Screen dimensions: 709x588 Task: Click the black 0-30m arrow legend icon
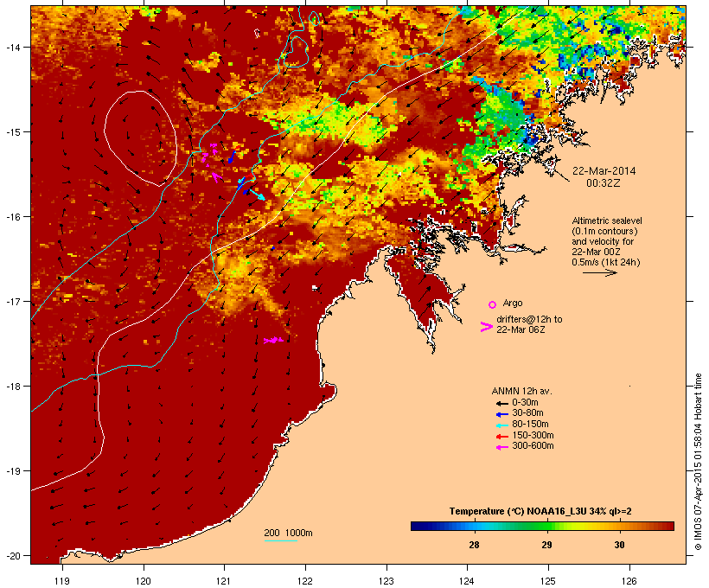(502, 403)
